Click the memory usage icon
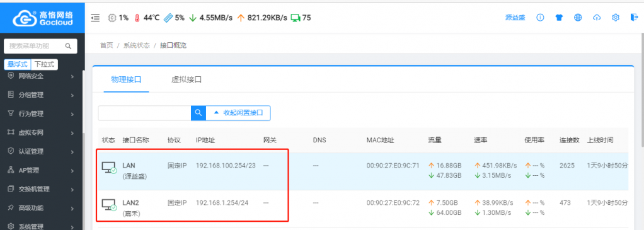 (168, 18)
